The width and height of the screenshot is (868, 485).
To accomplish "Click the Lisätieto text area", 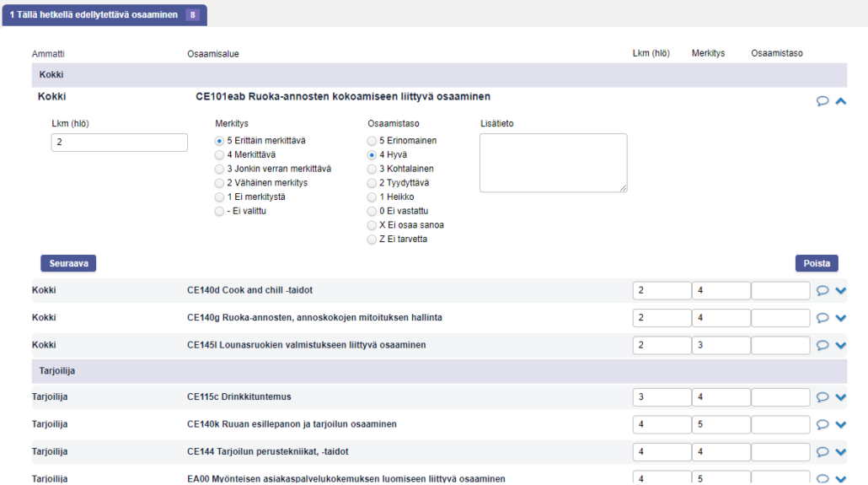I will (x=553, y=163).
